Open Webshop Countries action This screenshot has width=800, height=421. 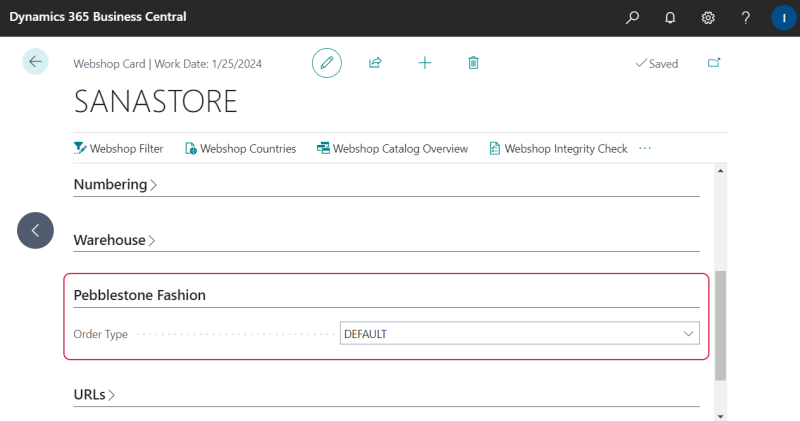point(240,148)
